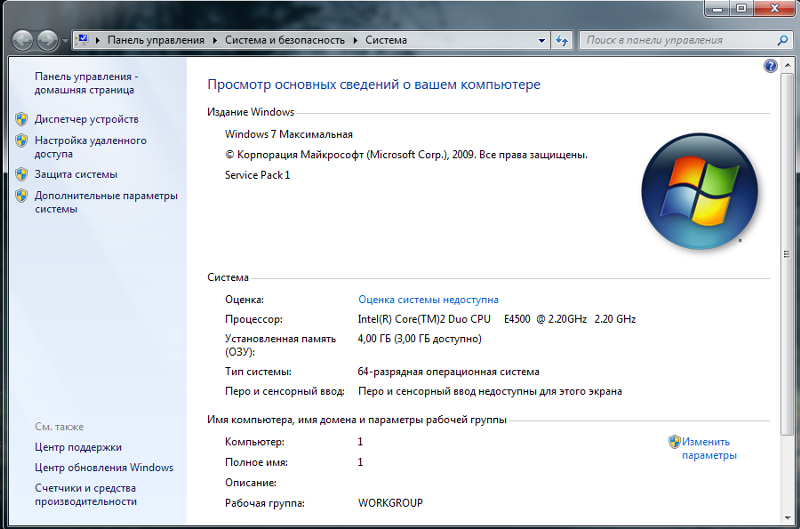Click the shield icon beside Диспетчер устройств
Viewport: 800px width, 529px height.
click(21, 119)
